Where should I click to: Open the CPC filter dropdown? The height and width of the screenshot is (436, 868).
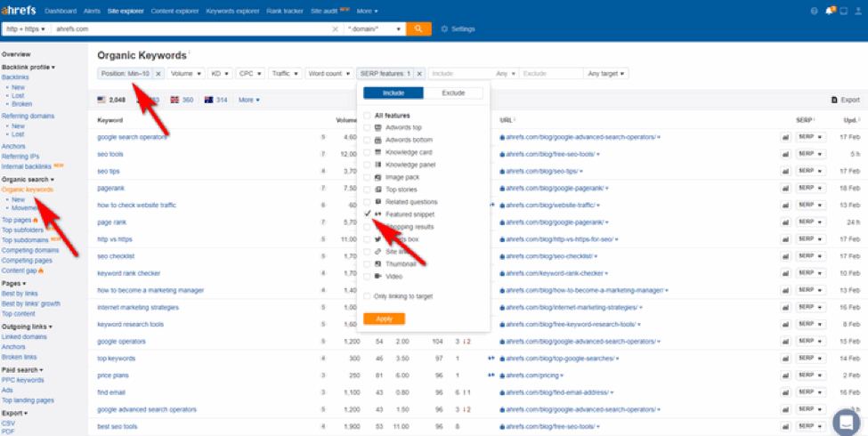(249, 73)
